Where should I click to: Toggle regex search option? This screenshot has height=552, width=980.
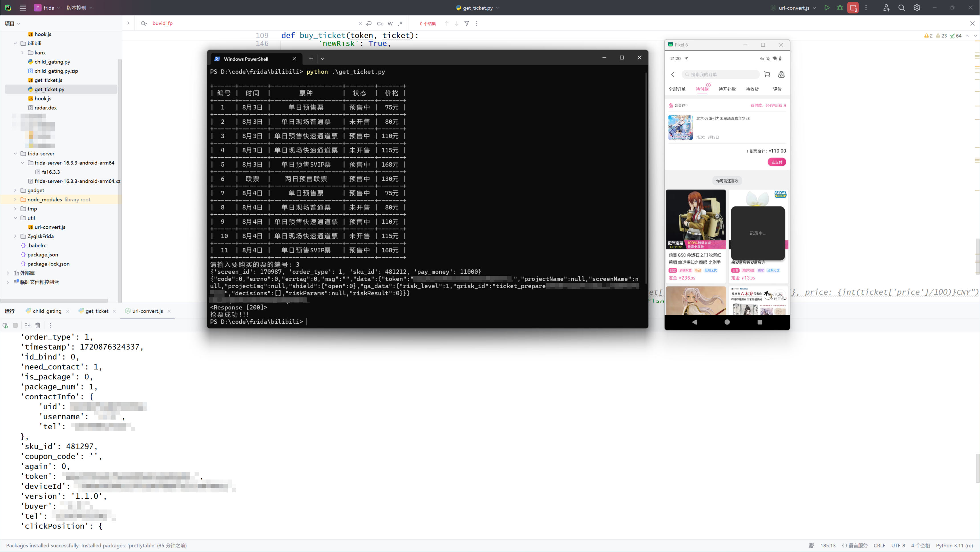[400, 24]
